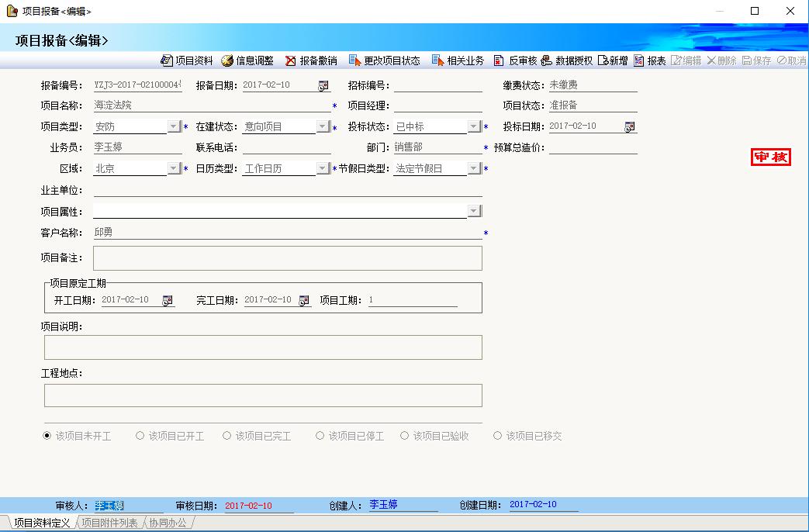Select the 该项目未开工 radio button
This screenshot has width=809, height=532.
point(47,436)
